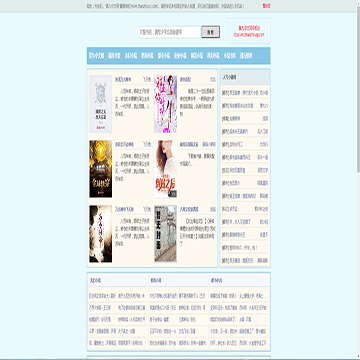Open the cover showing woman with red lips

pos(165,169)
